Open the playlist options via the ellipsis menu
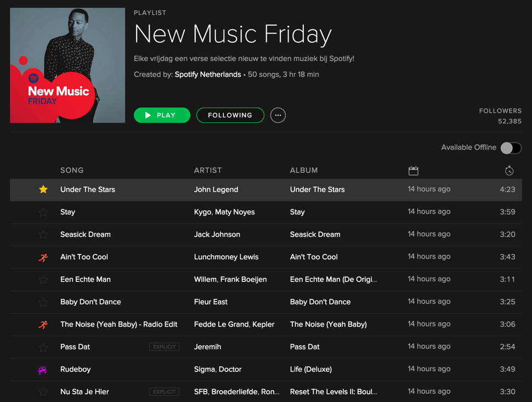 pos(278,115)
